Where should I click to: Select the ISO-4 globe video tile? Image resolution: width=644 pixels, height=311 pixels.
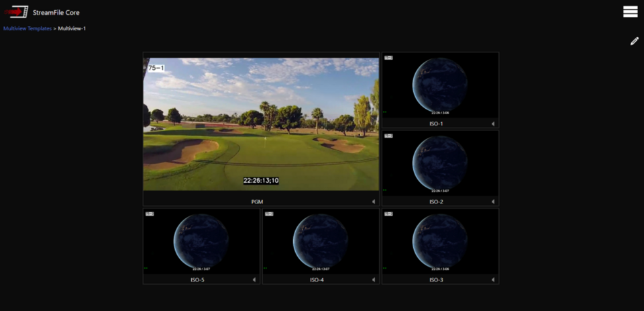coord(321,241)
